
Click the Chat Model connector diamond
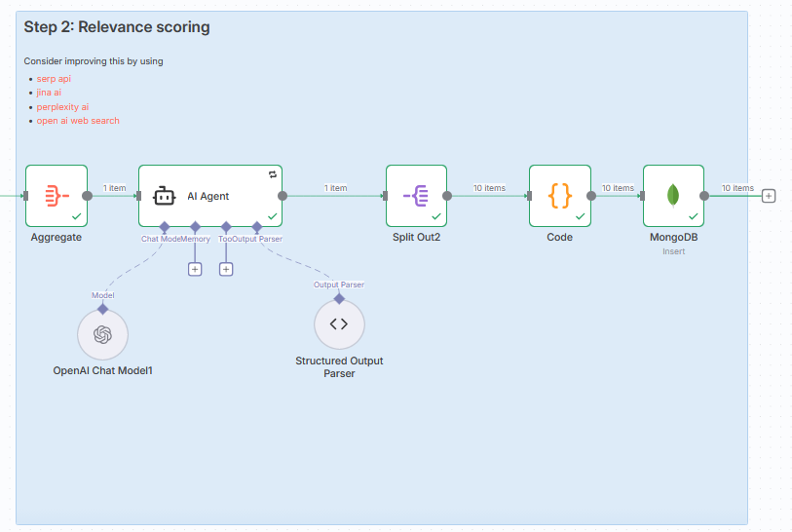tap(164, 226)
